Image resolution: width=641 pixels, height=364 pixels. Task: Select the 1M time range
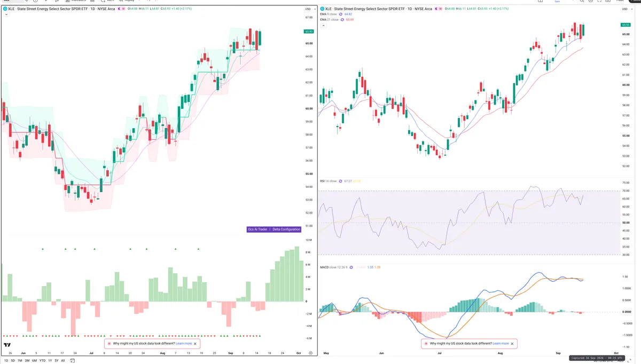pyautogui.click(x=20, y=360)
